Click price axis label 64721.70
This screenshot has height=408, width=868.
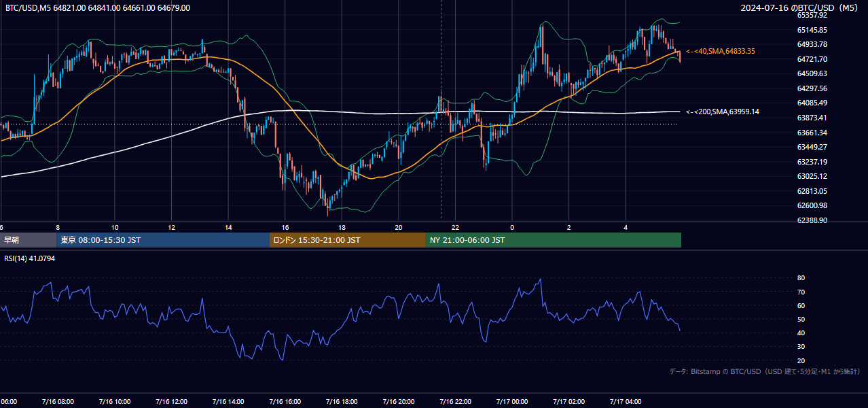pyautogui.click(x=812, y=59)
